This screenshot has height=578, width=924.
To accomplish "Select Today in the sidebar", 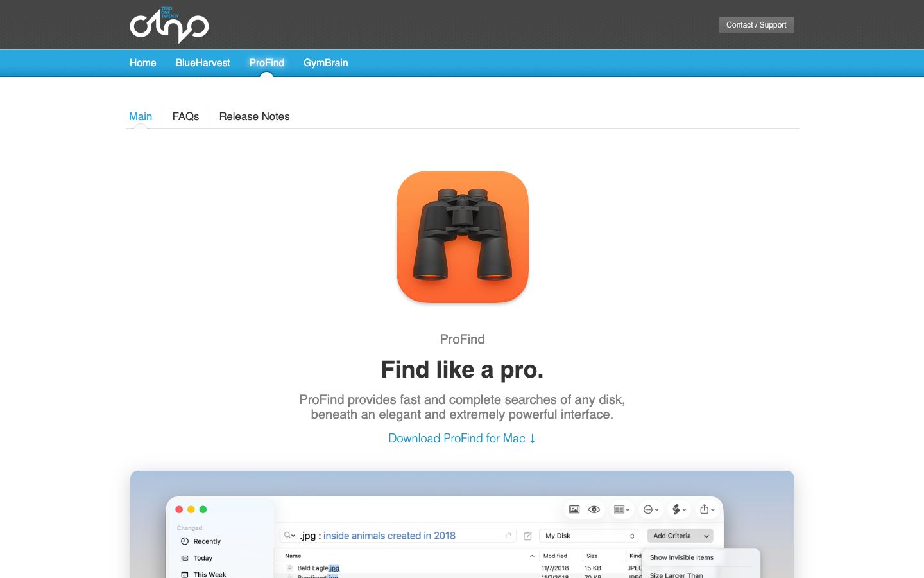I will tap(203, 558).
